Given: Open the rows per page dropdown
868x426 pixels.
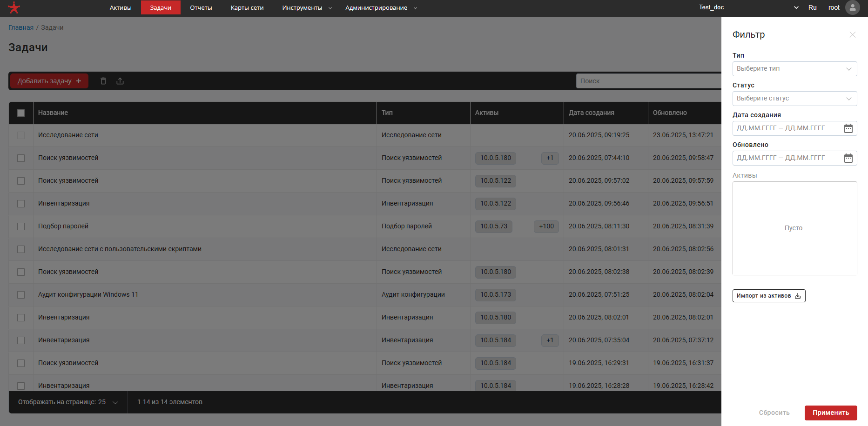Looking at the screenshot, I should [68, 402].
